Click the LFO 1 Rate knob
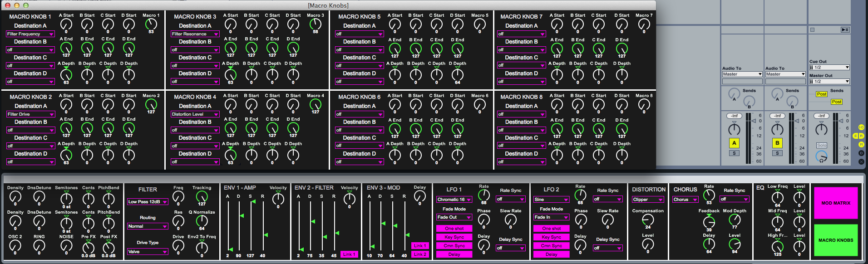The height and width of the screenshot is (264, 868). click(484, 195)
